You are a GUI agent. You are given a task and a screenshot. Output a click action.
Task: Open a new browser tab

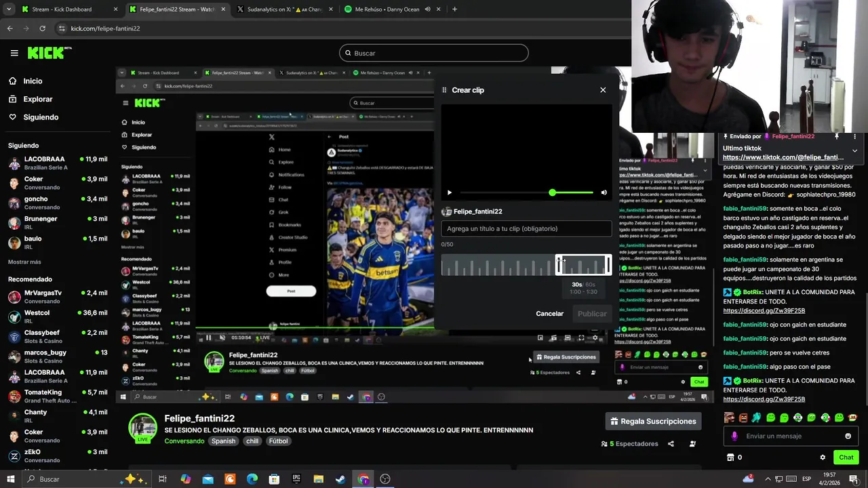454,9
